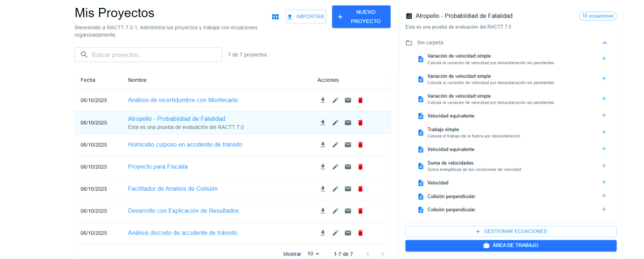Edit the Desarrollo con Explicación de Resultados project
This screenshot has height=259, width=644.
coord(335,211)
